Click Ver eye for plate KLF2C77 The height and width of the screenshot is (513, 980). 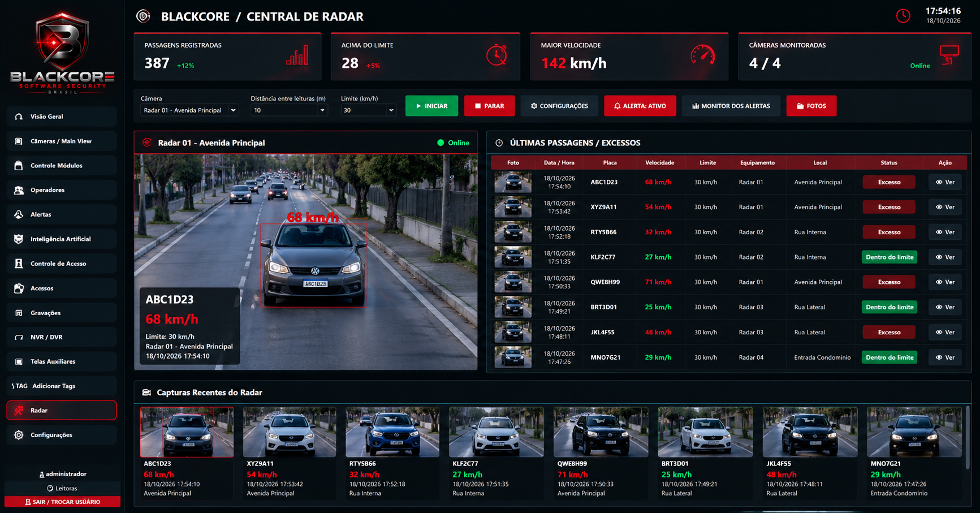pyautogui.click(x=945, y=257)
